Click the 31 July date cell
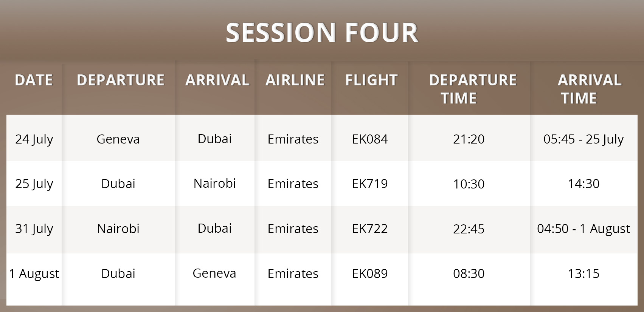This screenshot has width=644, height=312. 34,229
